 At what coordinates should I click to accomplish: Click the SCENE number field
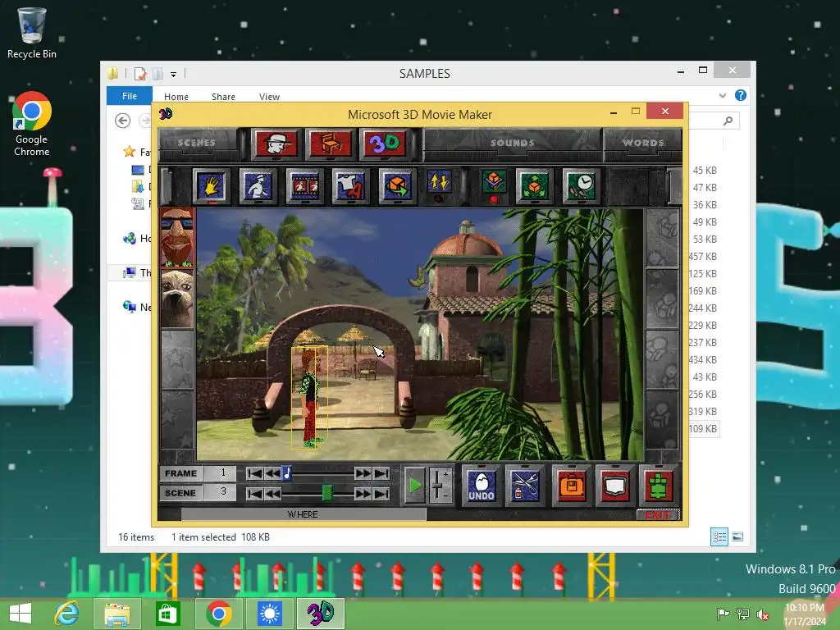click(x=220, y=492)
